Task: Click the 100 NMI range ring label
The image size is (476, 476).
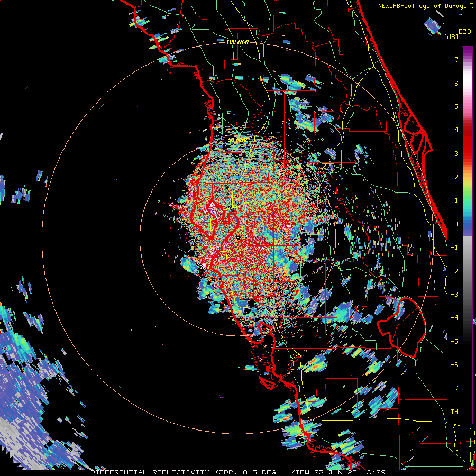Action: [237, 42]
